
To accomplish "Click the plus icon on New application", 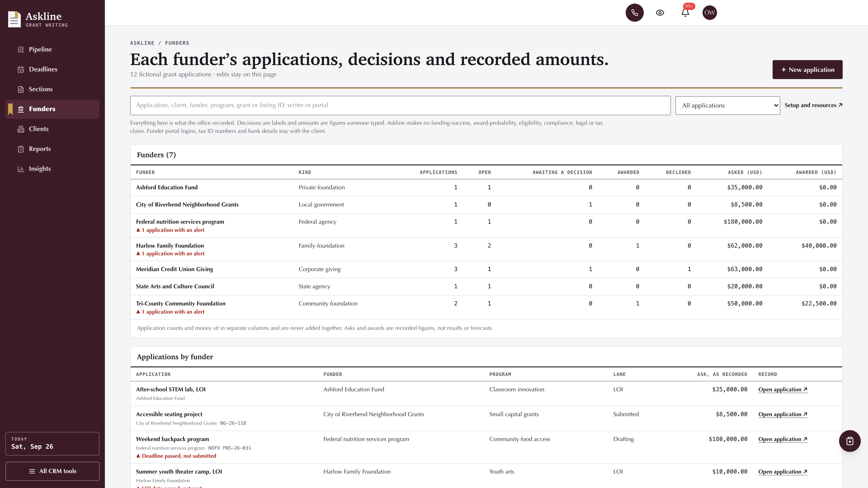I will pyautogui.click(x=784, y=70).
